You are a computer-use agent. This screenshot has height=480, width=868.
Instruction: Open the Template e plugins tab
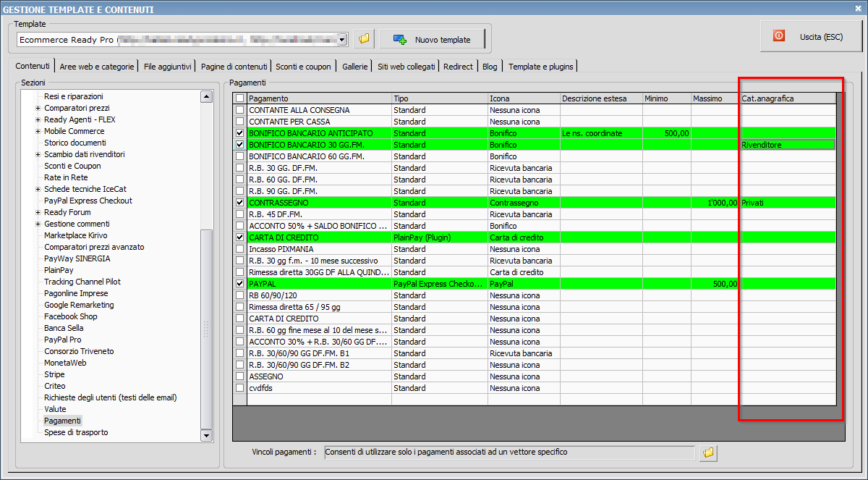coord(540,67)
